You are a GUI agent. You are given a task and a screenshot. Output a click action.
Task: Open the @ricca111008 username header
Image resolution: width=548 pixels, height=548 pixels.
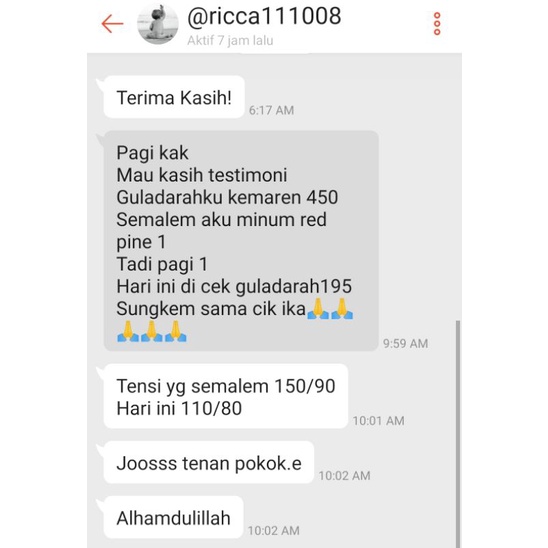pos(264,16)
